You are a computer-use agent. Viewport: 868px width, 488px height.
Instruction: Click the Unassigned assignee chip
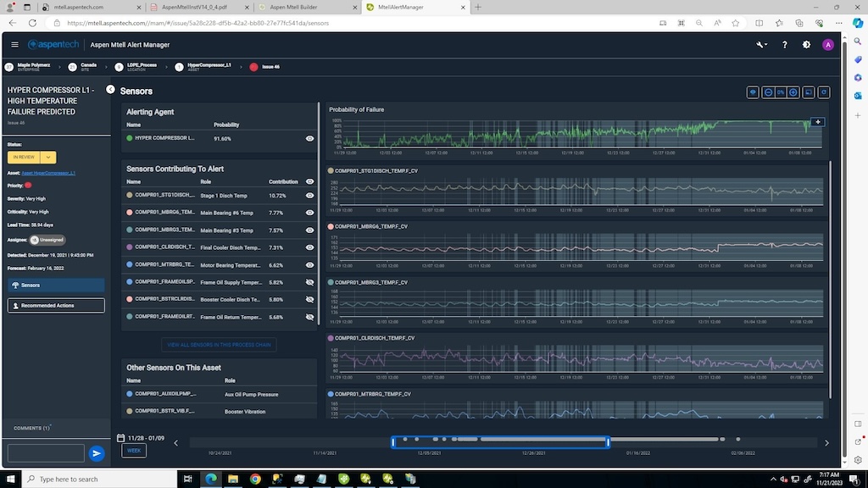47,240
